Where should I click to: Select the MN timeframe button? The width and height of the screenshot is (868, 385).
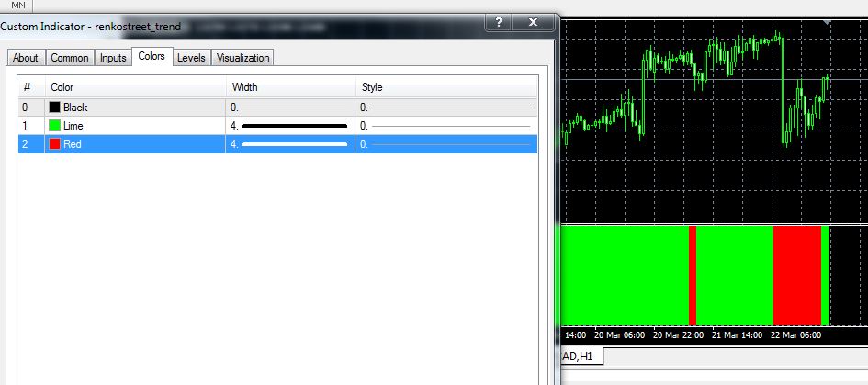click(x=17, y=5)
